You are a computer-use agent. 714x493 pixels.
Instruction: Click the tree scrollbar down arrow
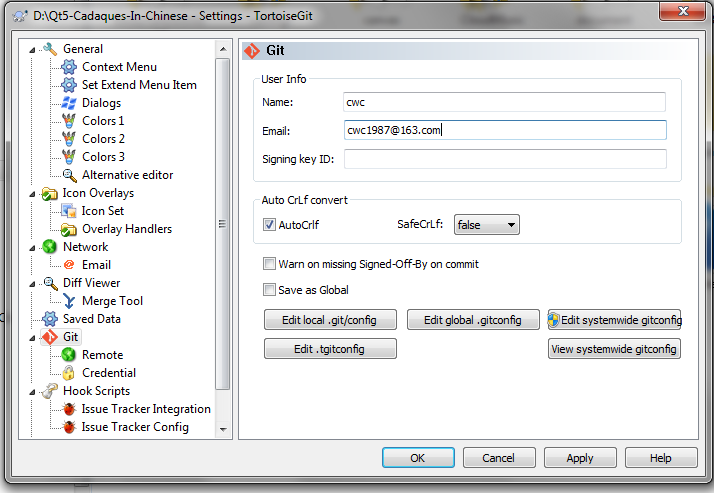pyautogui.click(x=223, y=429)
